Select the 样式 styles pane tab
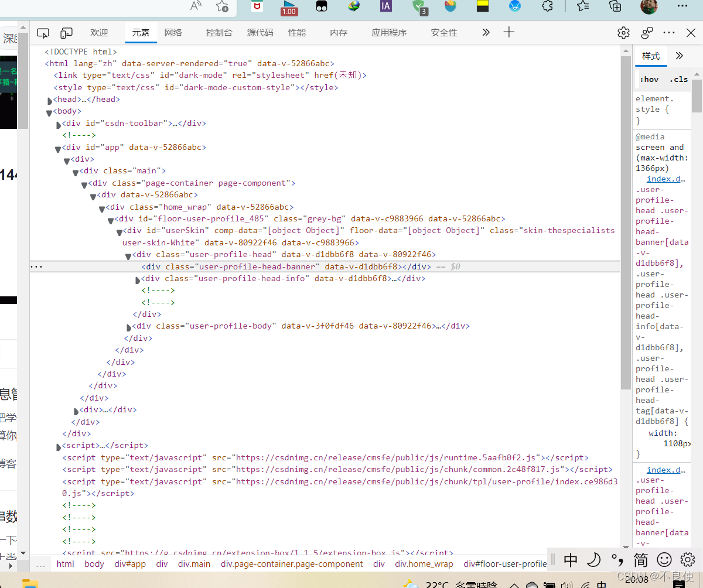Image resolution: width=703 pixels, height=588 pixels. pos(651,56)
